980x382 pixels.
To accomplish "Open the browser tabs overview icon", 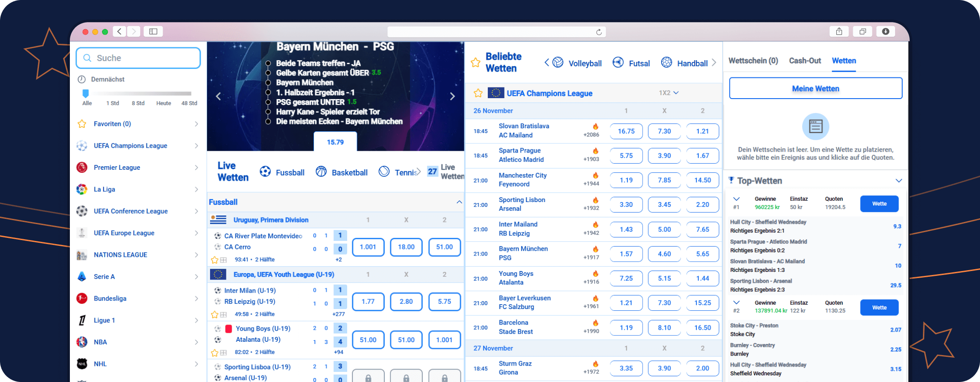I will point(862,31).
